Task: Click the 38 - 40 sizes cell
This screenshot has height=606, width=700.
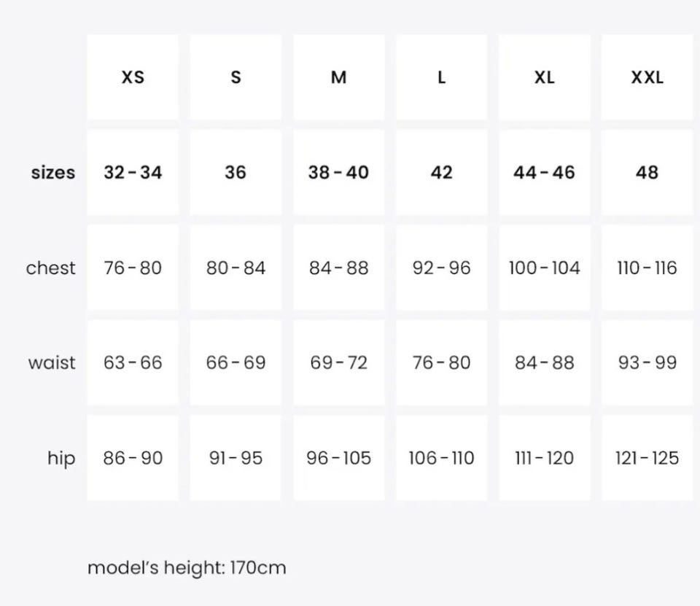Action: coord(338,173)
